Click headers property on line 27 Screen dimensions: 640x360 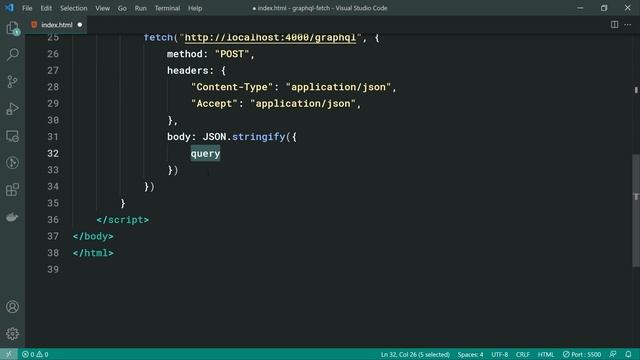point(187,71)
